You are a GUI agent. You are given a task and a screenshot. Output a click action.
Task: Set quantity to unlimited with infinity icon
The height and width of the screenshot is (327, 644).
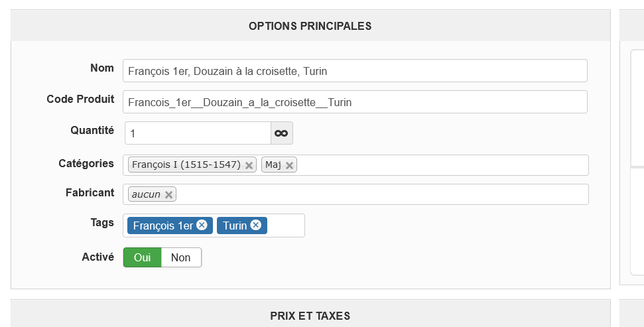282,133
